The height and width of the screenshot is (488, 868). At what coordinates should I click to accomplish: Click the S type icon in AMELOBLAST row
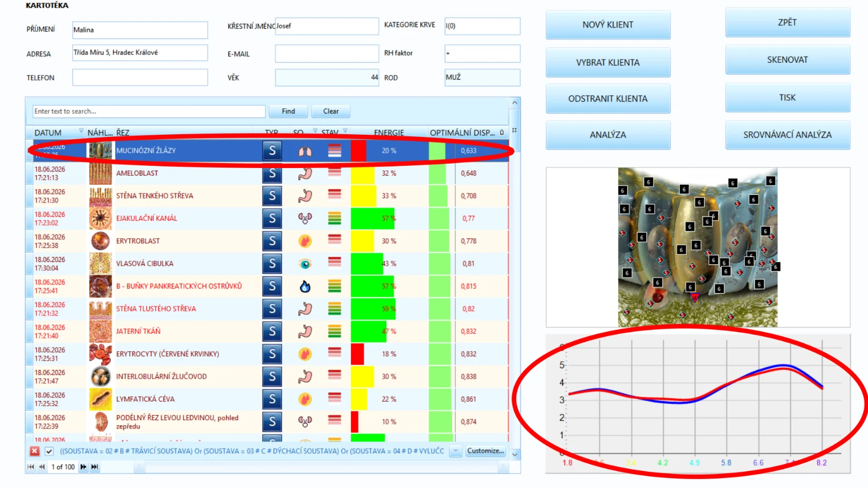tap(272, 173)
